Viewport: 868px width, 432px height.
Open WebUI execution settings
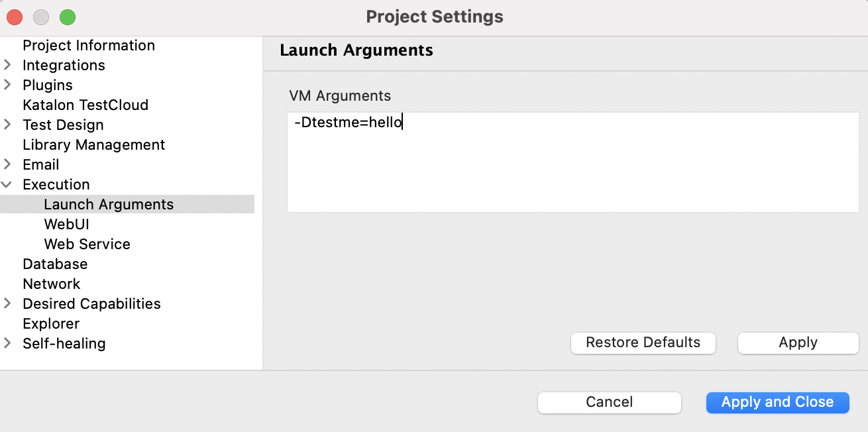[x=67, y=224]
